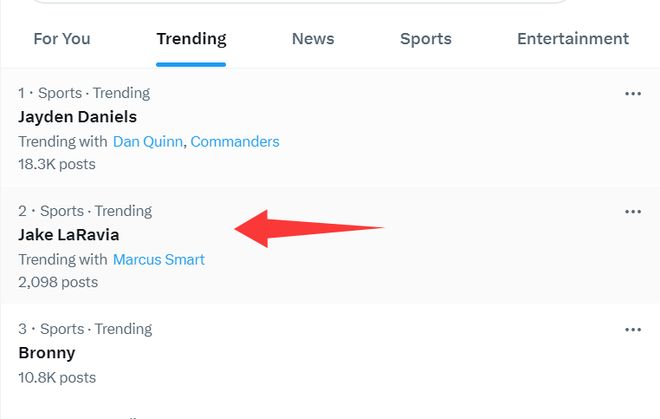Click the 18.3K posts count

coord(57,164)
